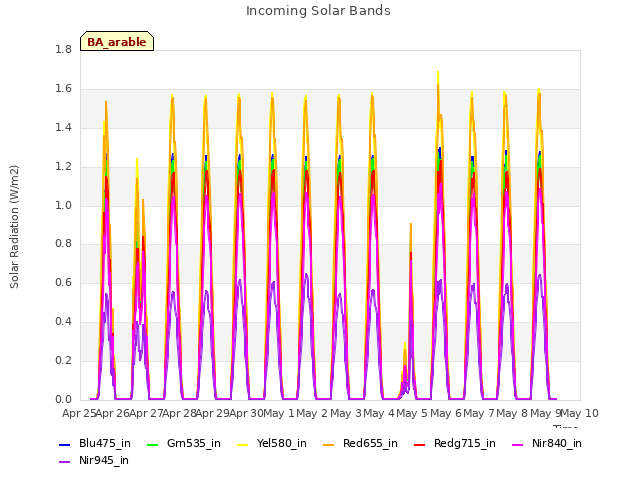Screen dimensions: 640x480
Task: Click the May 5 x-axis date label
Action: pyautogui.click(x=412, y=414)
